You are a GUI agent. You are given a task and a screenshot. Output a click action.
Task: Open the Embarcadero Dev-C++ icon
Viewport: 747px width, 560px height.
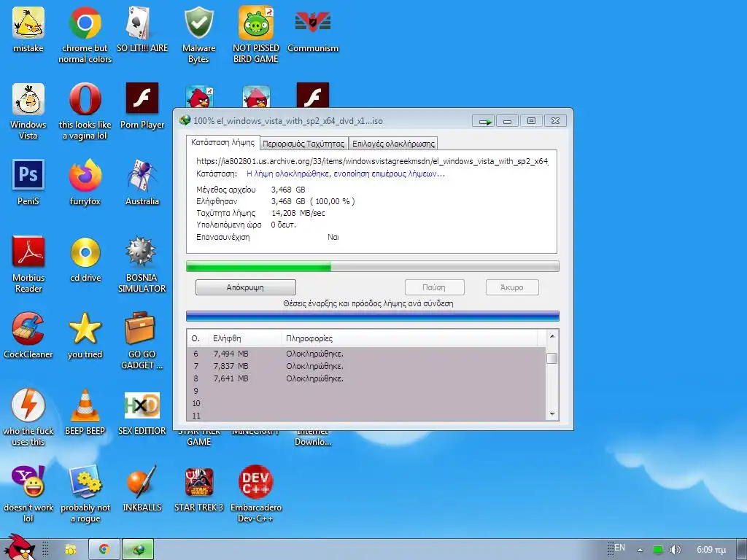tap(256, 494)
